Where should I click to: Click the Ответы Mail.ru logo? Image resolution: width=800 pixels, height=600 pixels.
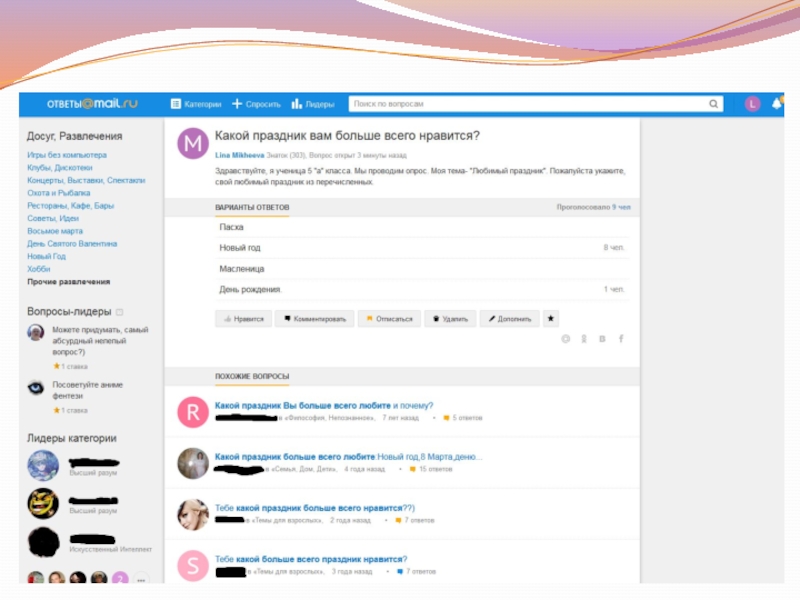91,104
